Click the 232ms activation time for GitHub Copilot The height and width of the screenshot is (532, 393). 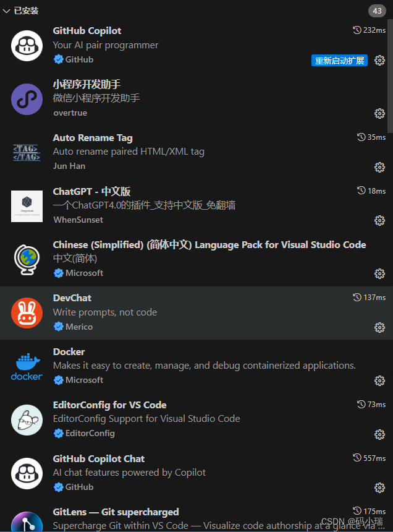tap(370, 30)
